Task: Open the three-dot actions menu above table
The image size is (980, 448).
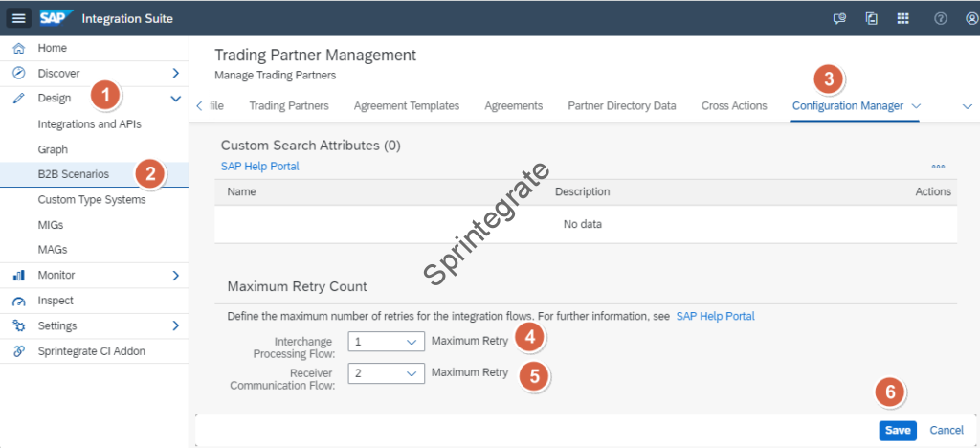Action: click(938, 166)
